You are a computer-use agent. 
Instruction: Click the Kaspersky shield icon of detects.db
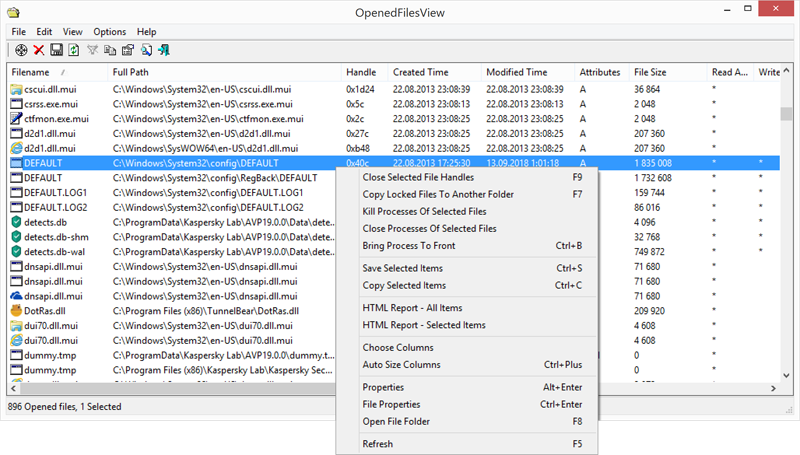[16, 222]
